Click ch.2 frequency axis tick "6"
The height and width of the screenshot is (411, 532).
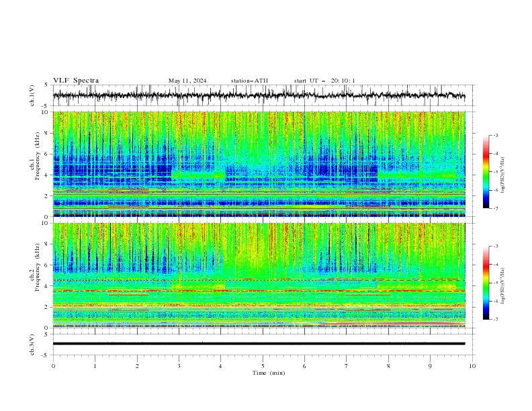click(47, 265)
